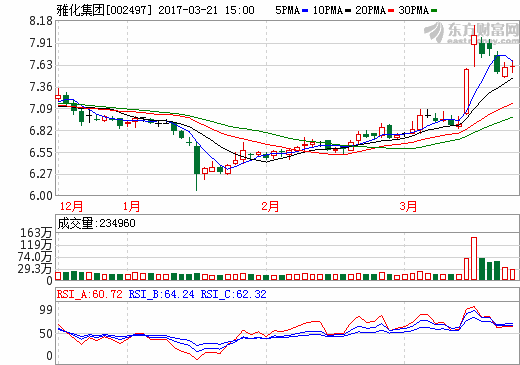Image resolution: width=520 pixels, height=365 pixels.
Task: Click the 10PMA legend label
Action: click(328, 10)
